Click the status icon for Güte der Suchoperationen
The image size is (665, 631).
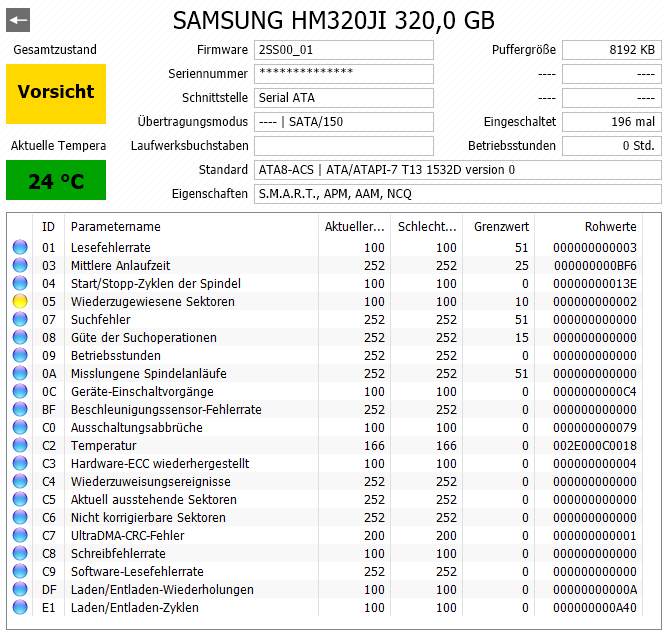point(20,337)
